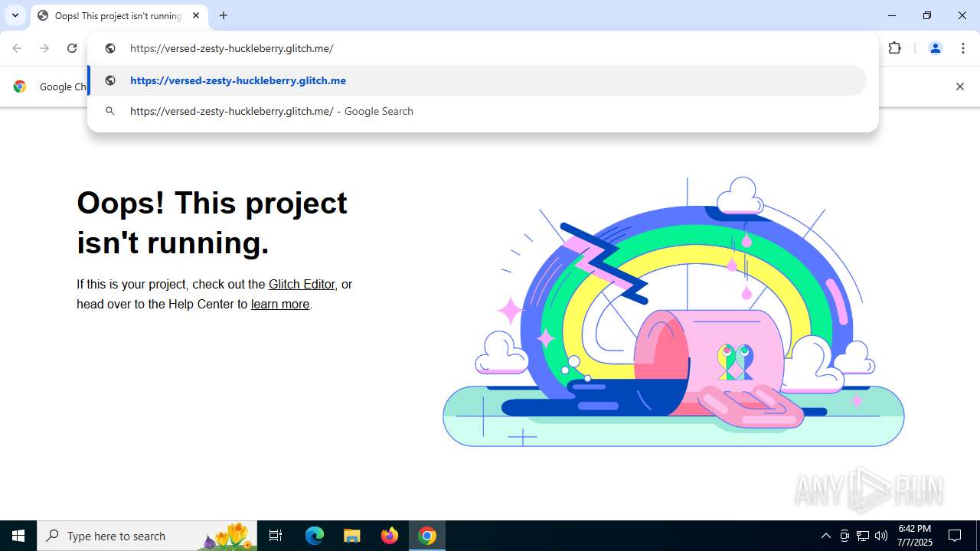980x551 pixels.
Task: Launch Microsoft Edge from the taskbar
Action: click(x=315, y=536)
